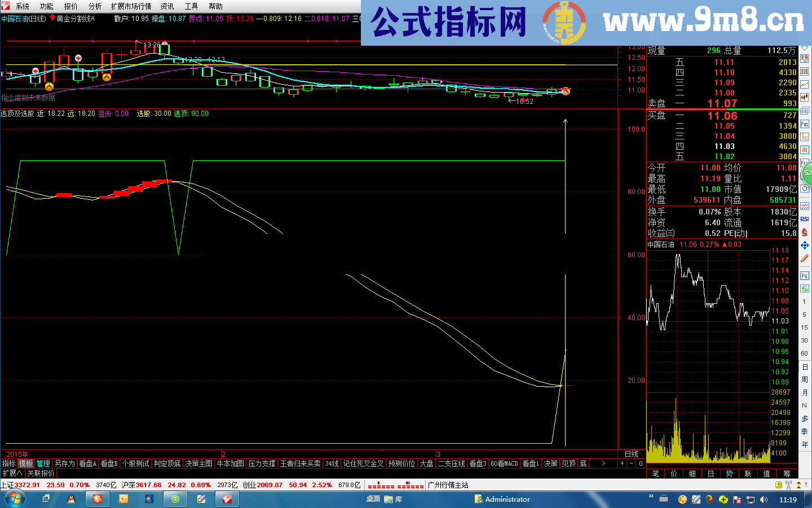Select the N custom period option
Viewport: 812px width, 508px height.
click(805, 406)
